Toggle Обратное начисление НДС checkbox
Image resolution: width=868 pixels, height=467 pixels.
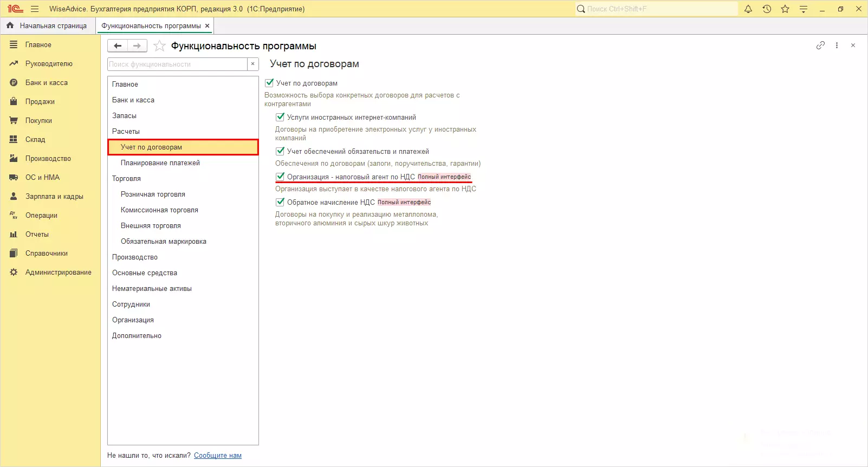(x=280, y=202)
